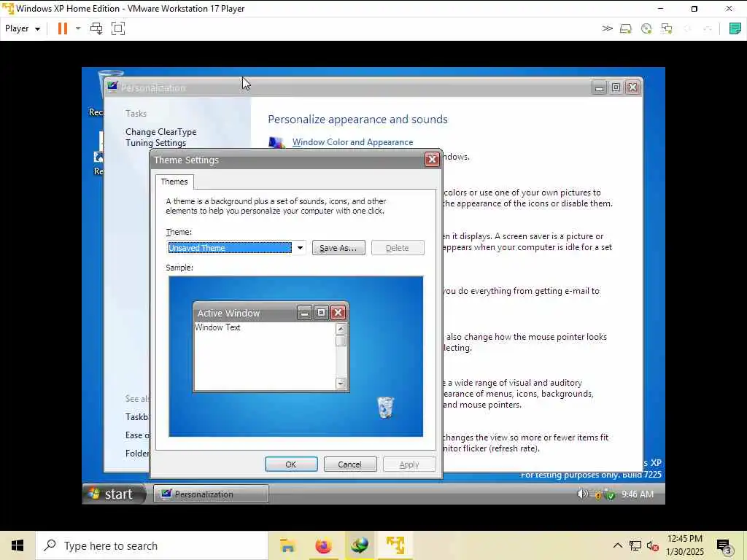The image size is (747, 560).
Task: Click the network adapter device icon
Action: [x=667, y=28]
